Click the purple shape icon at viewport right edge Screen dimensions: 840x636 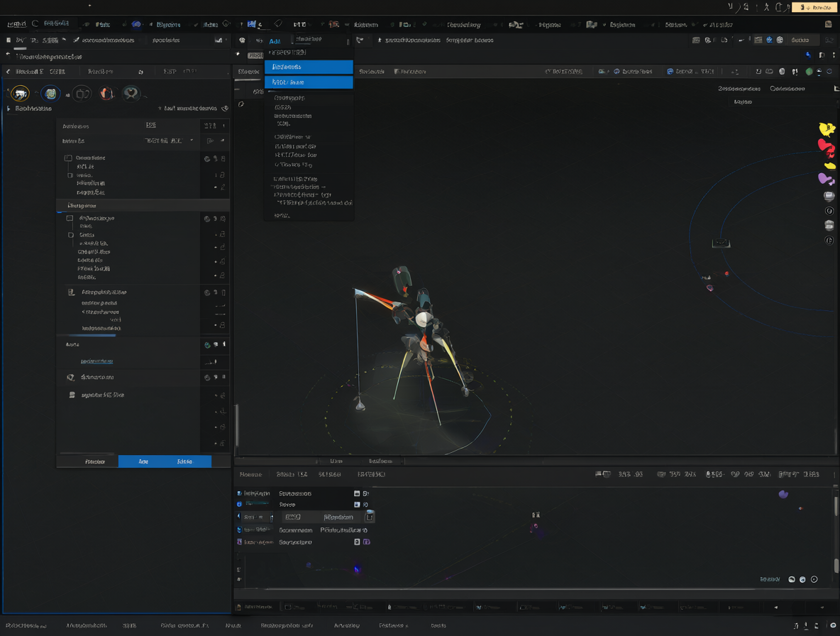pos(826,178)
